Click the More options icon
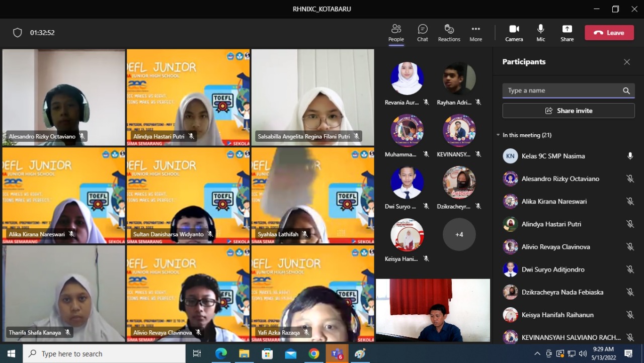Image resolution: width=644 pixels, height=363 pixels. coord(475,33)
